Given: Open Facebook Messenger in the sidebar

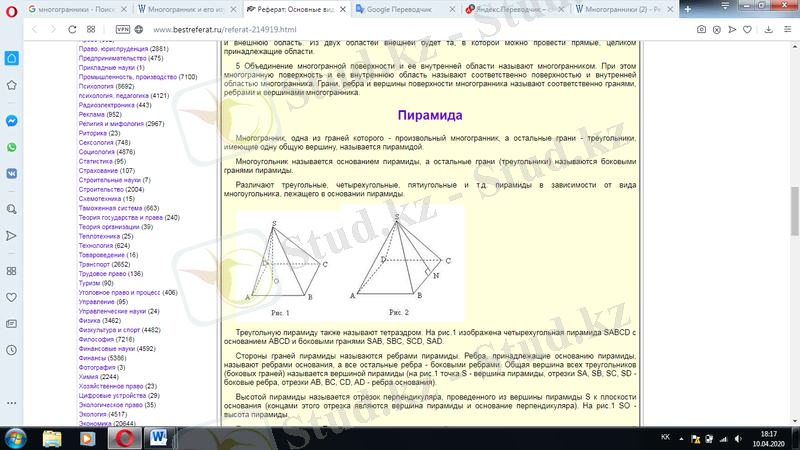Looking at the screenshot, I should 11,121.
